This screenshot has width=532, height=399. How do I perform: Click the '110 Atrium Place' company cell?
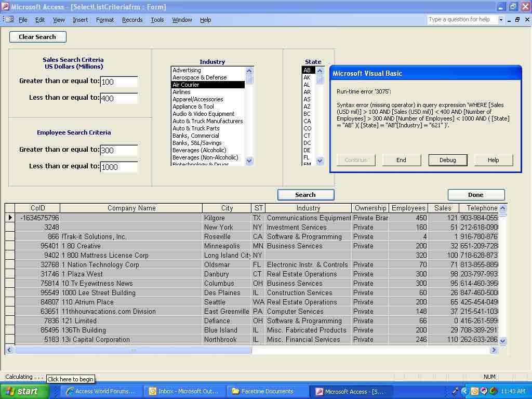point(131,302)
